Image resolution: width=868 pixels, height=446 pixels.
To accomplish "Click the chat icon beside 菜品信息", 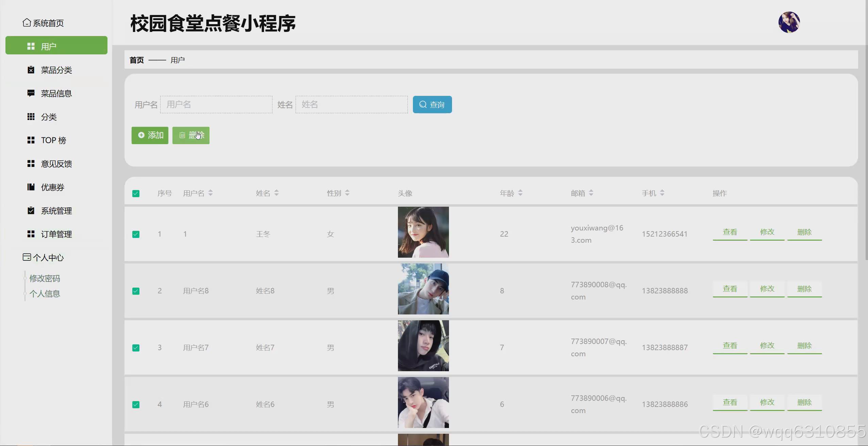I will 31,93.
